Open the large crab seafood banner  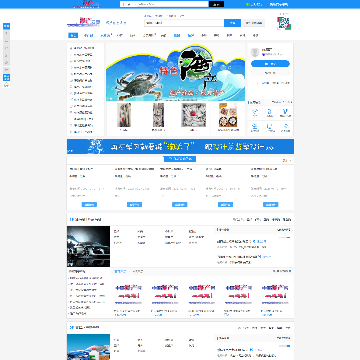175,72
